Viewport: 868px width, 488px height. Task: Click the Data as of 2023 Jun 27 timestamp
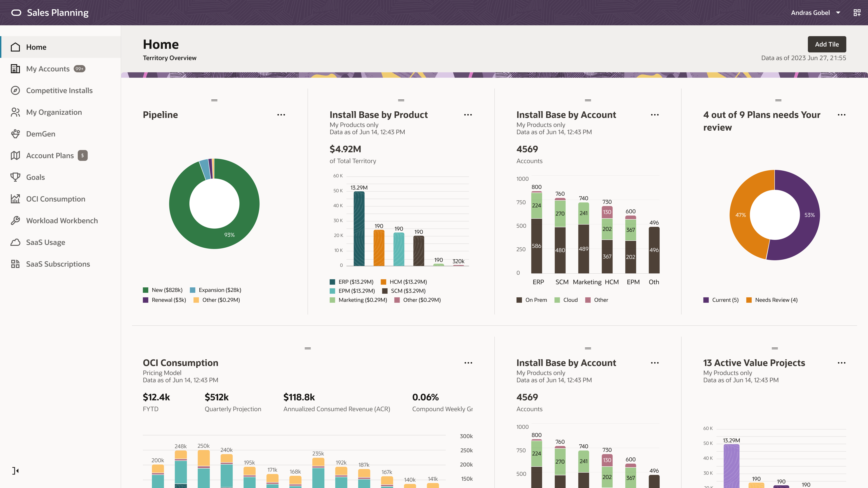click(x=804, y=58)
